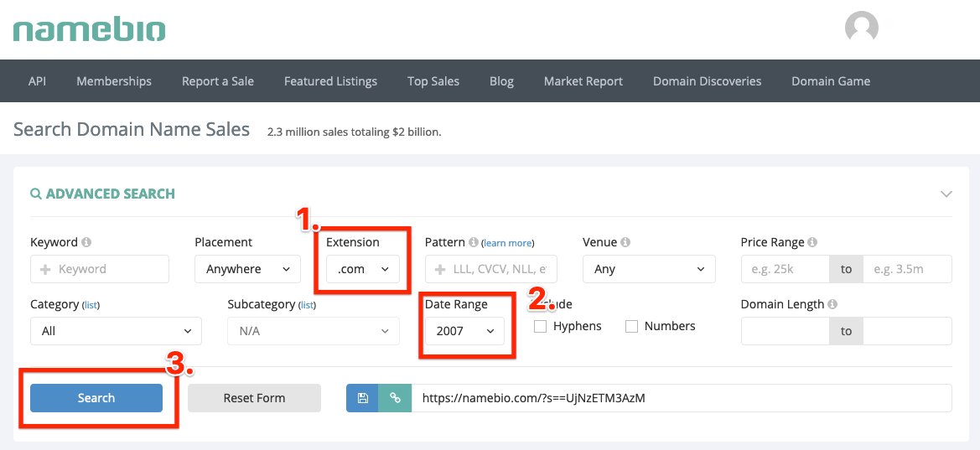Open Report a Sale
The width and height of the screenshot is (980, 450).
click(x=217, y=81)
